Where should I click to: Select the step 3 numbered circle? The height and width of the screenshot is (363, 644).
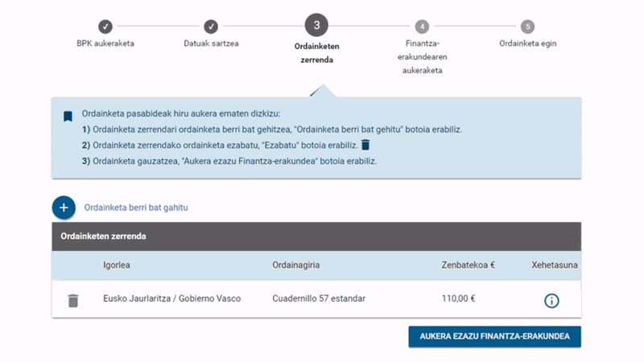point(316,25)
